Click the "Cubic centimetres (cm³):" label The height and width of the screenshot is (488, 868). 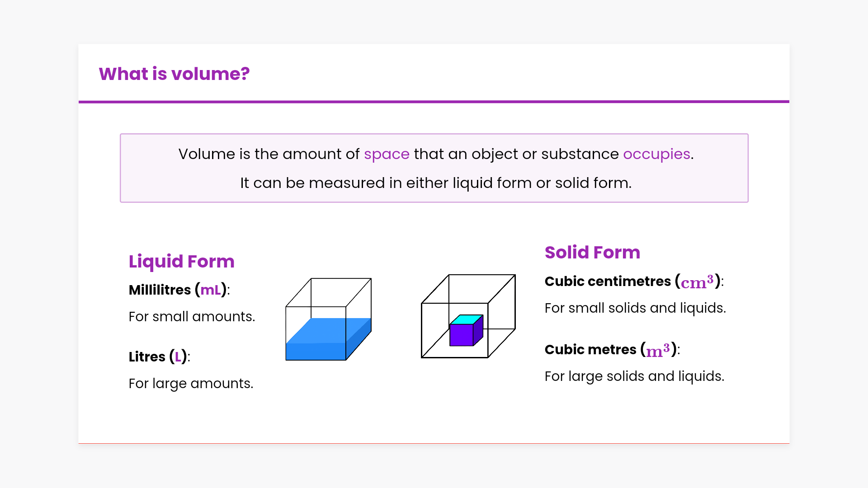(x=634, y=282)
